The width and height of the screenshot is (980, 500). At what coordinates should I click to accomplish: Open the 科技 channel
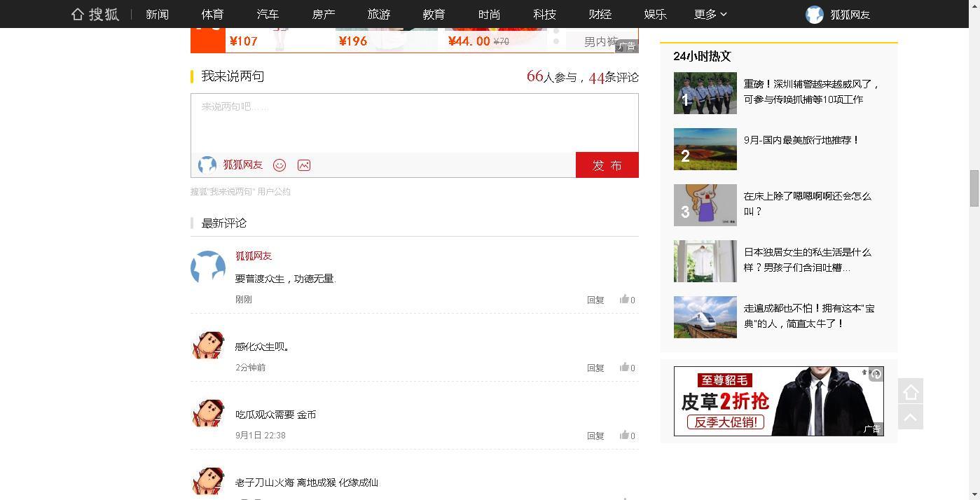(x=544, y=14)
